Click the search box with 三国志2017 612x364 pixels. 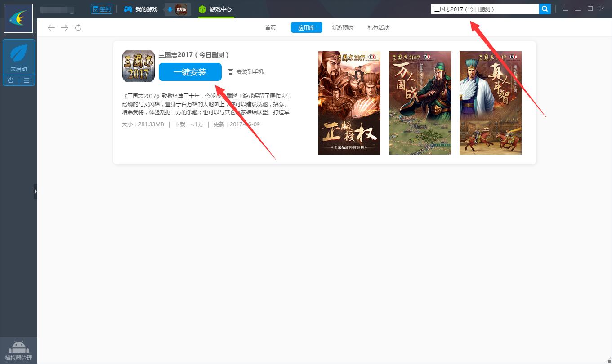point(485,9)
